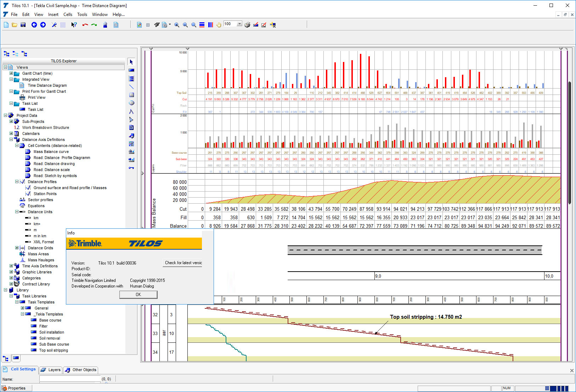The width and height of the screenshot is (576, 392).
Task: Select Work Breakdown Structure tree item
Action: [x=45, y=127]
